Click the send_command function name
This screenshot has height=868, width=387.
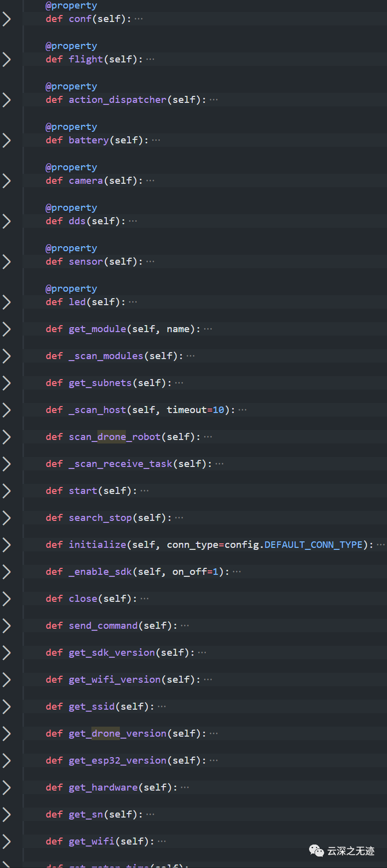coord(103,626)
